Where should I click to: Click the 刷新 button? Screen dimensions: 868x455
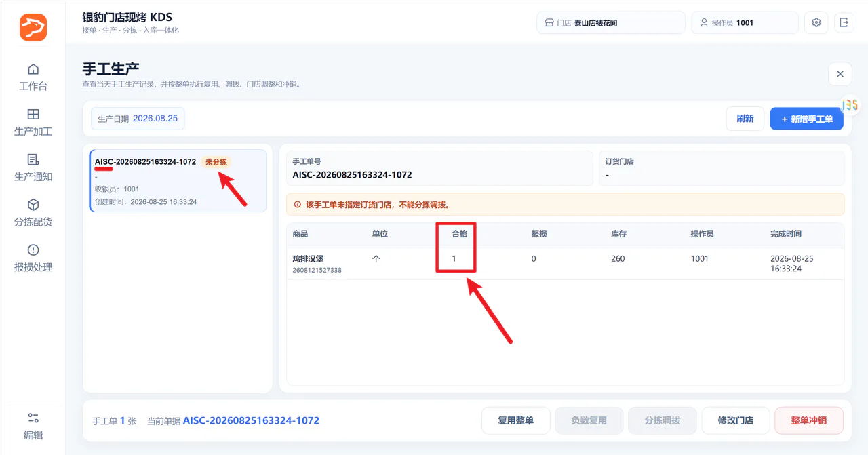[745, 119]
